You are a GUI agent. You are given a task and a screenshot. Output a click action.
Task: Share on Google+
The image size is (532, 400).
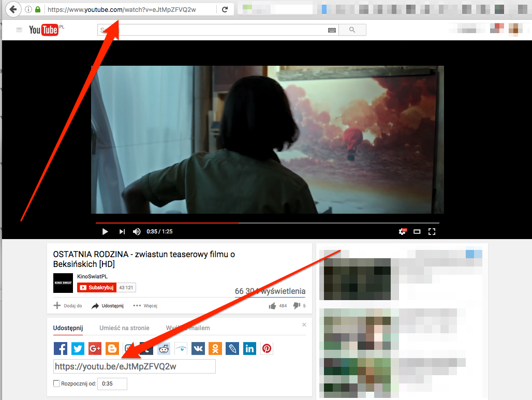click(x=95, y=348)
